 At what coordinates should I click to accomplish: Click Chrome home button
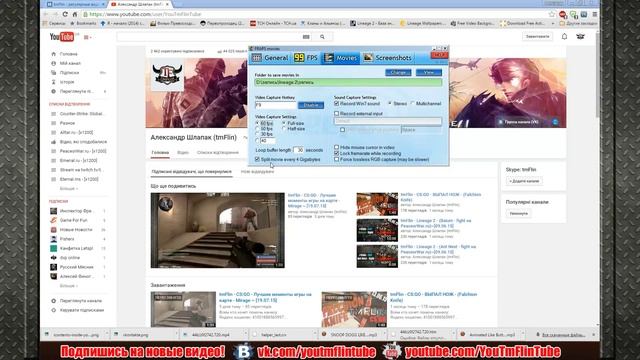[x=75, y=14]
